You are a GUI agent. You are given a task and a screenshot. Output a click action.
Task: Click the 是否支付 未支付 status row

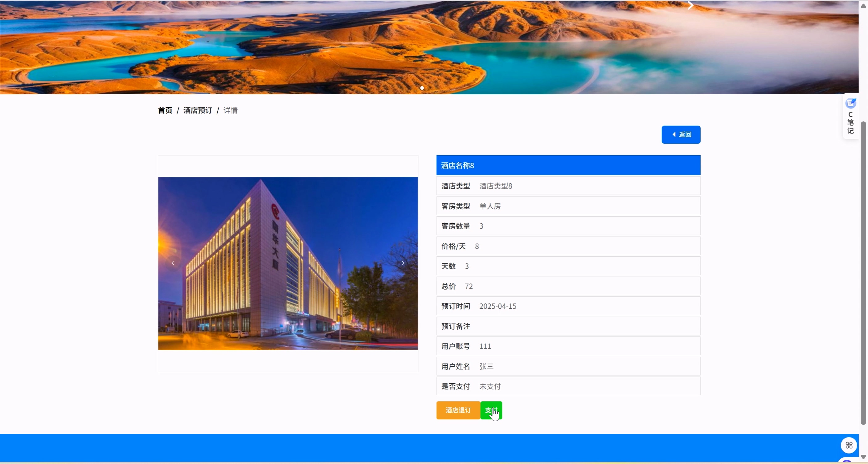click(x=568, y=386)
